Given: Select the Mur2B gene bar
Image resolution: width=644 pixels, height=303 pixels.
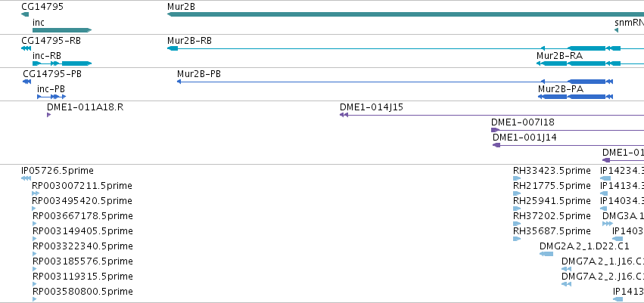Looking at the screenshot, I should click(x=406, y=14).
